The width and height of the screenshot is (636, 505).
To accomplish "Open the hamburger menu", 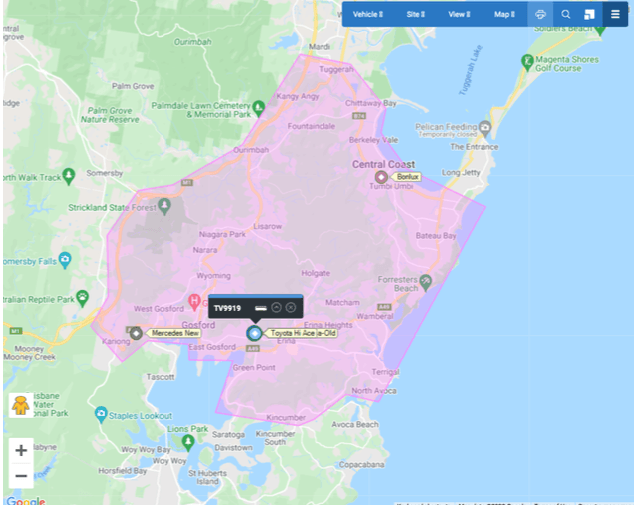I will pyautogui.click(x=615, y=14).
